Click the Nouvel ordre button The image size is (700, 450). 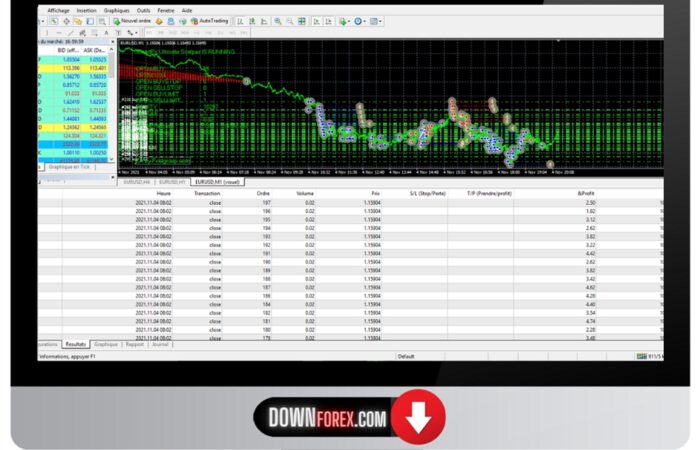pyautogui.click(x=132, y=21)
